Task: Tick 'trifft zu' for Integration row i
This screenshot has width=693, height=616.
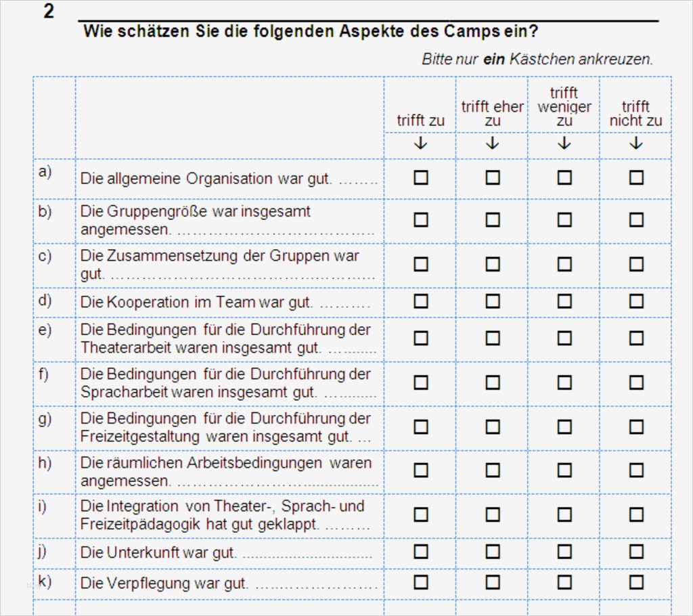Action: pyautogui.click(x=421, y=514)
